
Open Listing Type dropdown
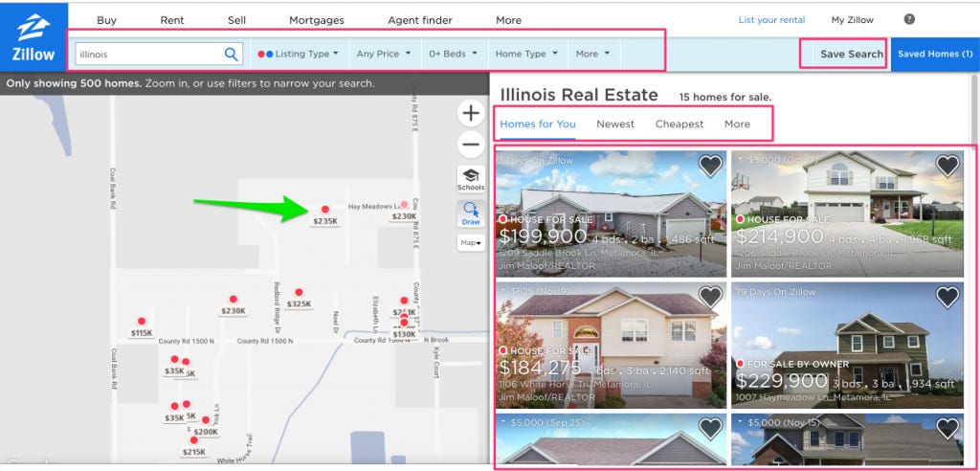(299, 55)
